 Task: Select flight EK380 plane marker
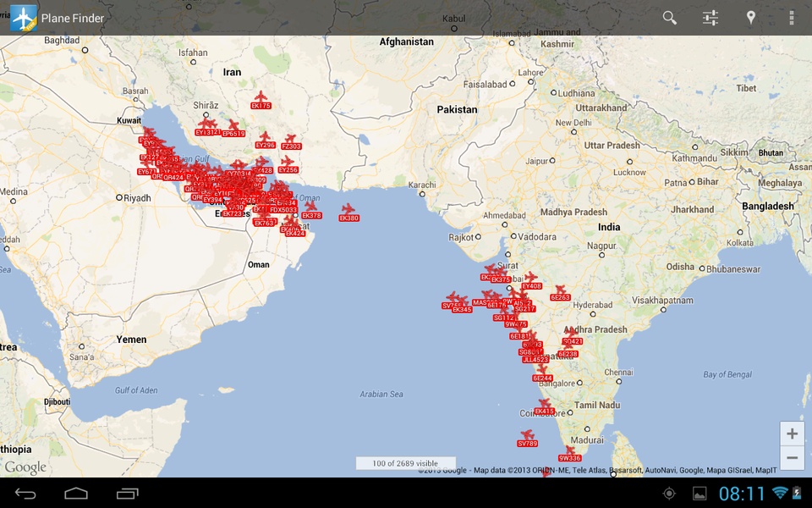[348, 209]
